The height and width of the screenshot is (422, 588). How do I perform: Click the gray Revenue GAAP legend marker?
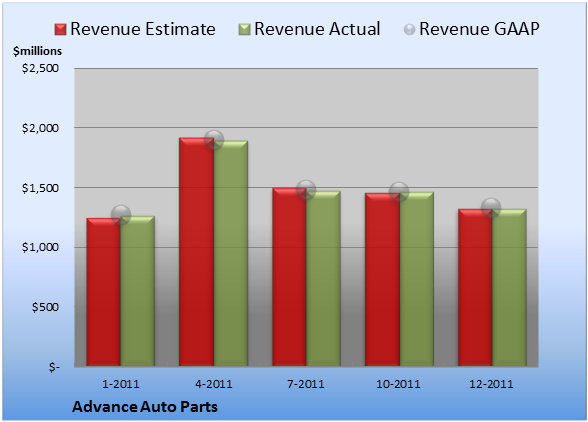point(409,30)
